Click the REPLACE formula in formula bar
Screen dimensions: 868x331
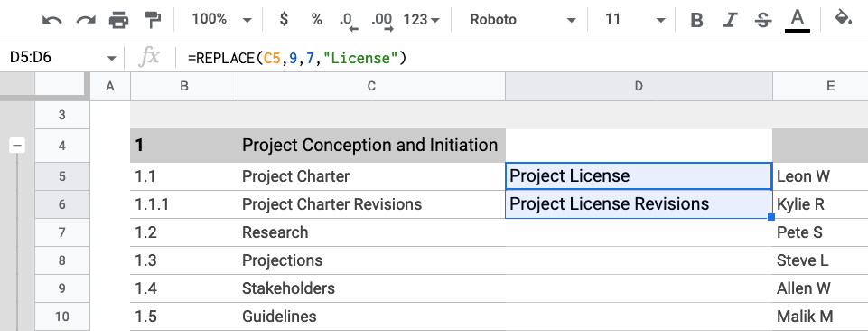pos(297,58)
